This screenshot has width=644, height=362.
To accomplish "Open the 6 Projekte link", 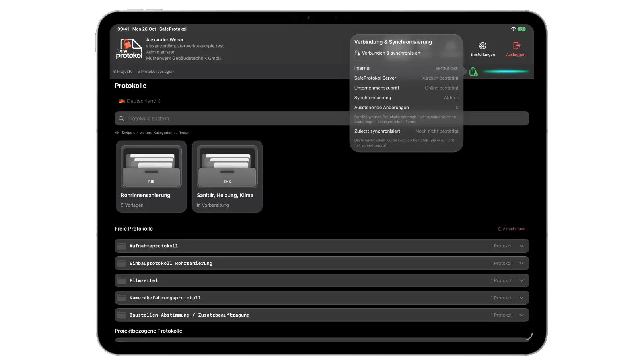I will 123,72.
